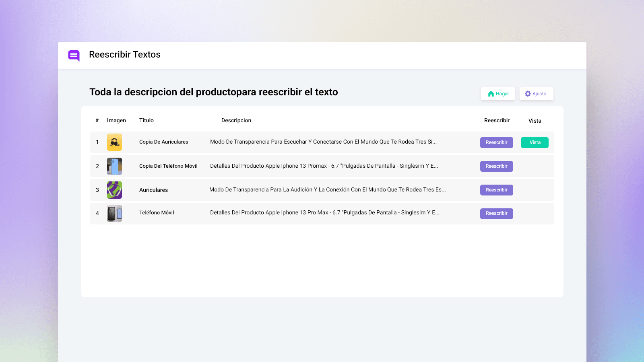
Task: Click Reescribir for Teléfono Móvil
Action: 496,214
